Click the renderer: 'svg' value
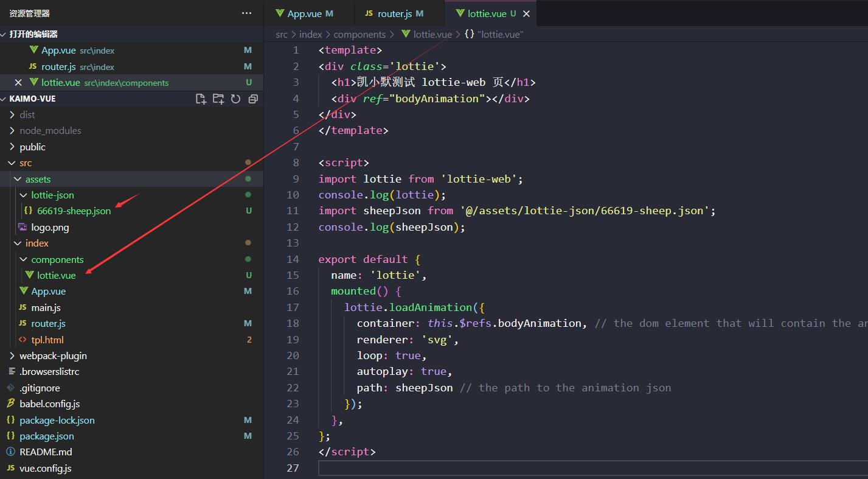 437,340
